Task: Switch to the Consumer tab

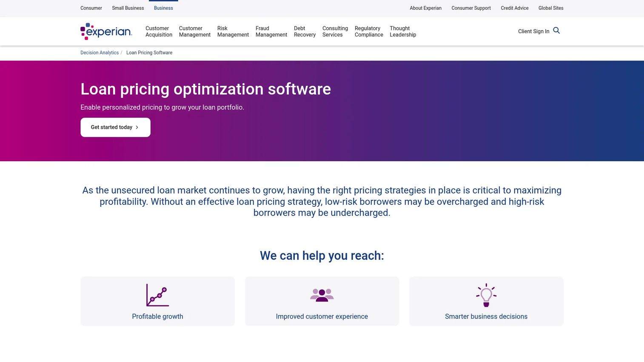Action: click(91, 8)
